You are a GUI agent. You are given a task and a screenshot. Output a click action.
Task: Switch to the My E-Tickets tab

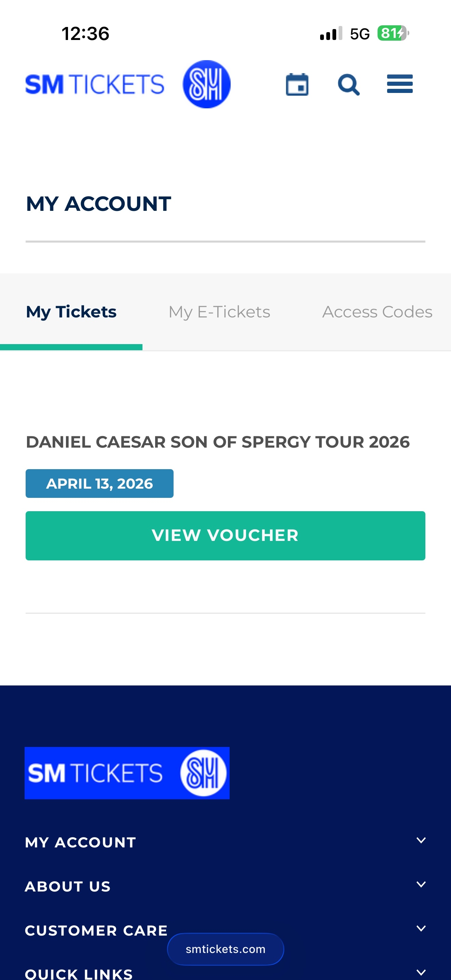point(219,312)
